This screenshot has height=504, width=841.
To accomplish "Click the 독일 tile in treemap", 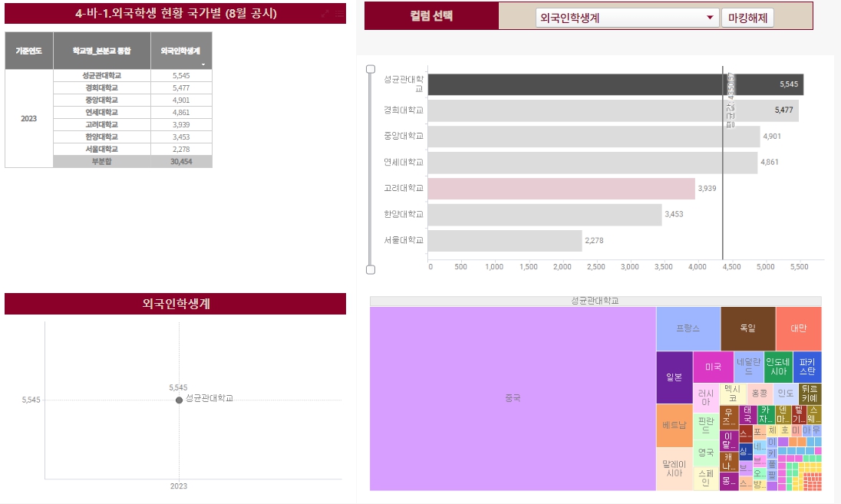I will coord(747,328).
